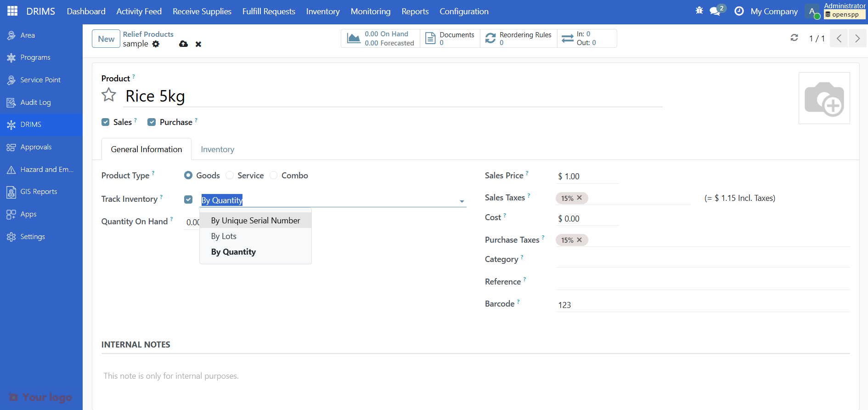Open the On Hand stat button

click(381, 39)
